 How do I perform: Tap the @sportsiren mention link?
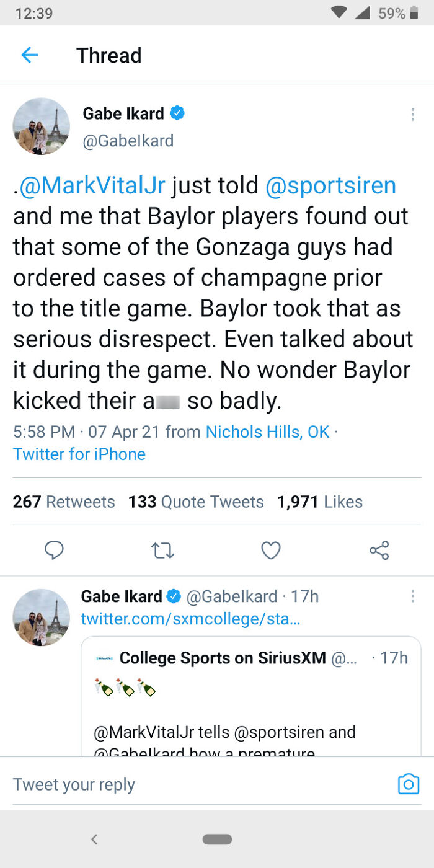(330, 186)
